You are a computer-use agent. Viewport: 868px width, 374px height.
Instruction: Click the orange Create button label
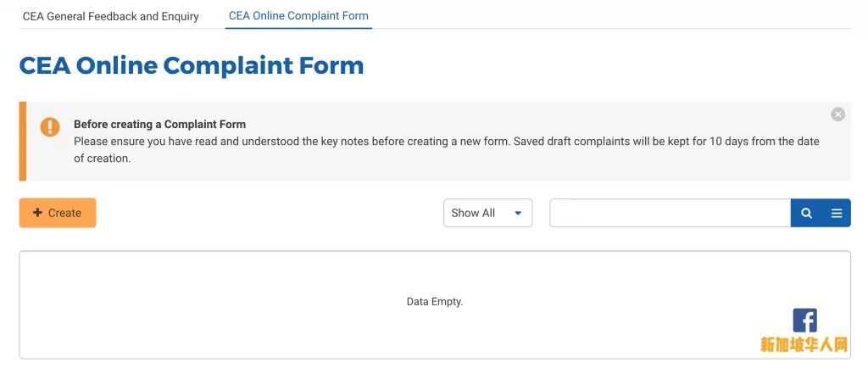click(64, 213)
